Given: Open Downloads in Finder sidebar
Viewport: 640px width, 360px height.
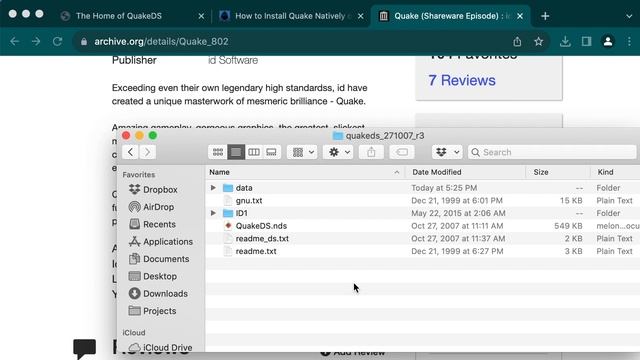Looking at the screenshot, I should [158, 293].
